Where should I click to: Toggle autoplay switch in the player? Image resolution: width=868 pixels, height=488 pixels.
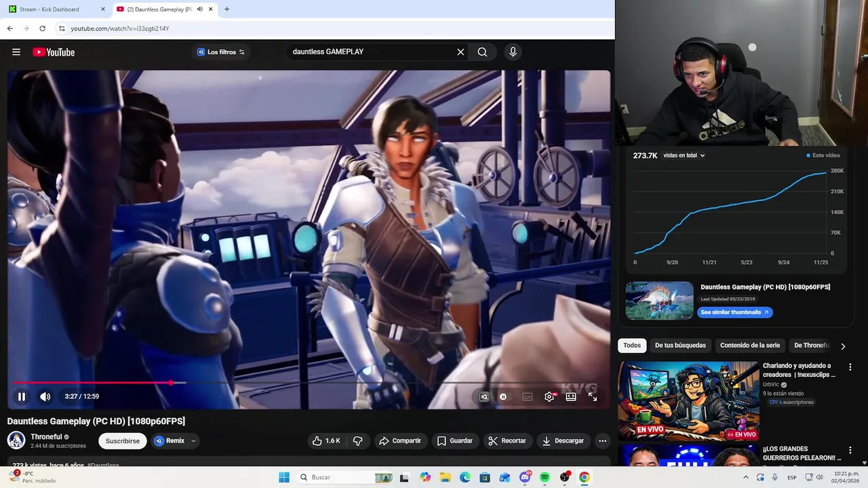[x=503, y=397]
